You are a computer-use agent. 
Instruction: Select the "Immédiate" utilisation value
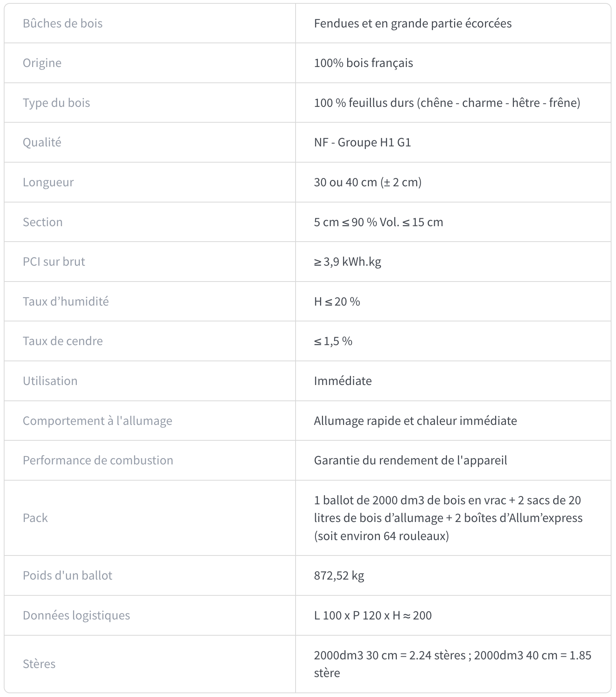coord(343,381)
